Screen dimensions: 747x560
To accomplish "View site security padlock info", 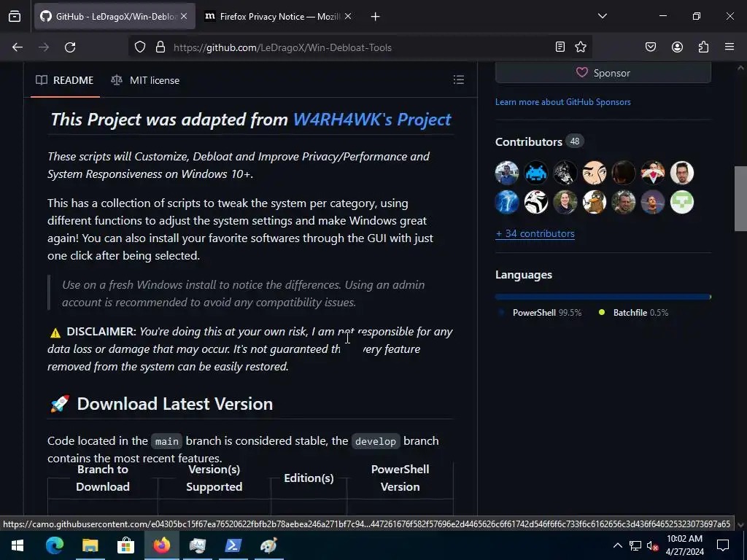I will 160,47.
